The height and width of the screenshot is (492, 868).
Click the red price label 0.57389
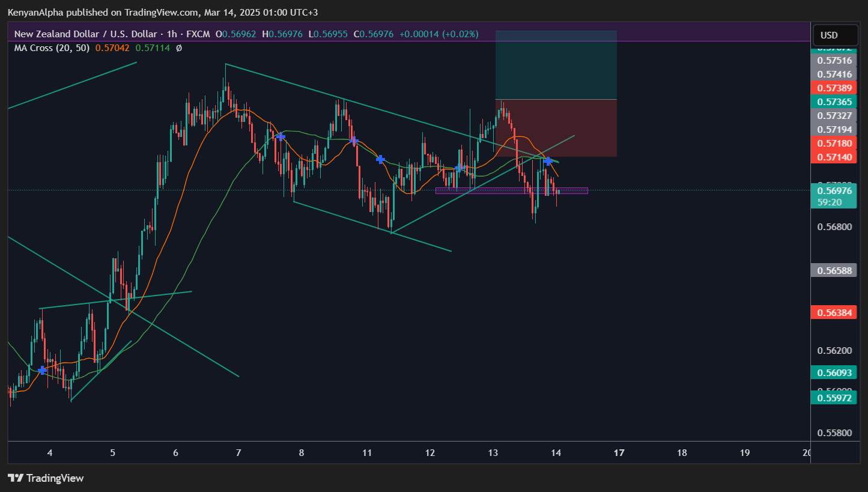(x=834, y=88)
